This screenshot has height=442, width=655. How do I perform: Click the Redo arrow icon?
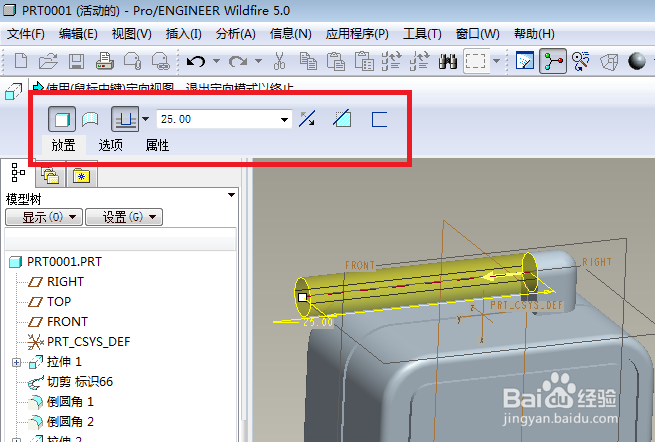click(x=238, y=61)
